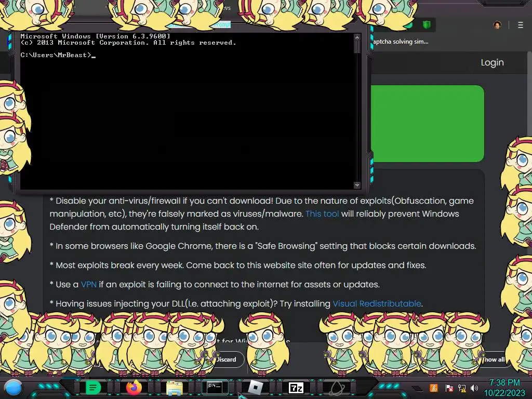
Task: Click the command line at C:\Users\MrBeast>
Action: [x=58, y=55]
